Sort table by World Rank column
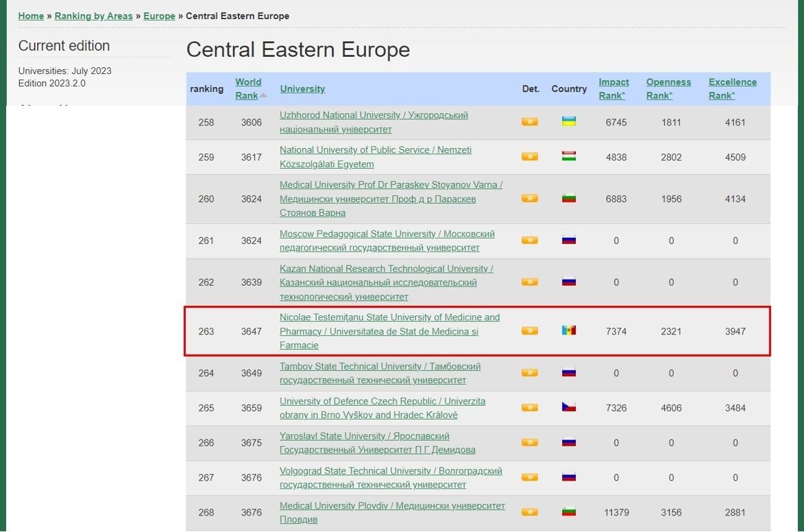 pos(248,88)
